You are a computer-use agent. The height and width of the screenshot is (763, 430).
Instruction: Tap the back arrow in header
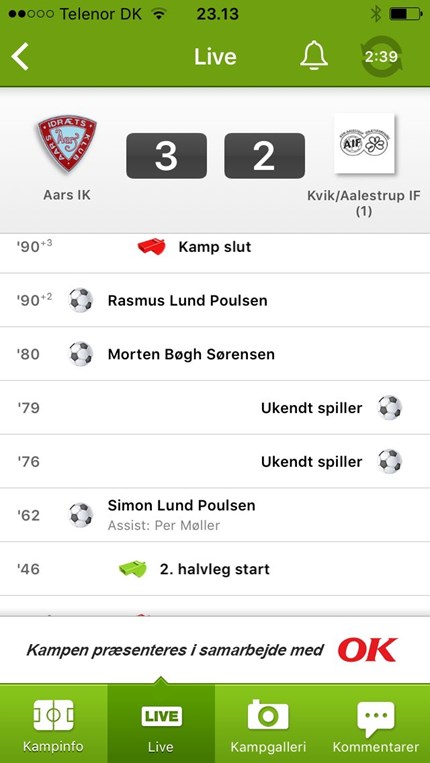tap(20, 57)
